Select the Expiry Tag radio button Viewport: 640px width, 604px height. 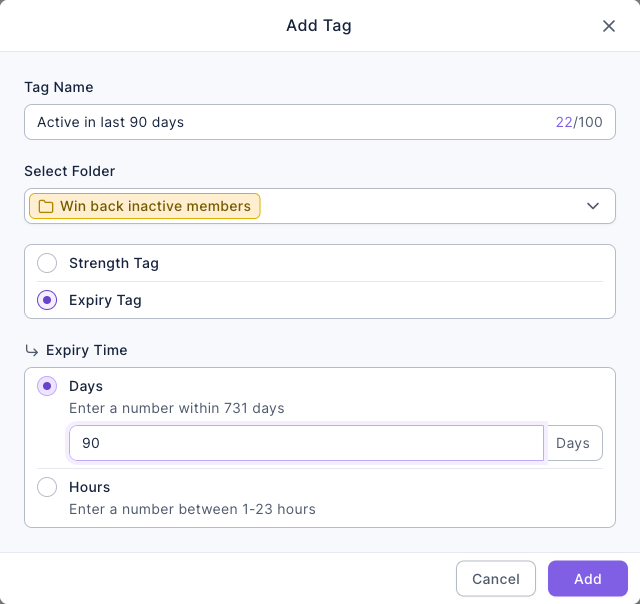(x=47, y=300)
